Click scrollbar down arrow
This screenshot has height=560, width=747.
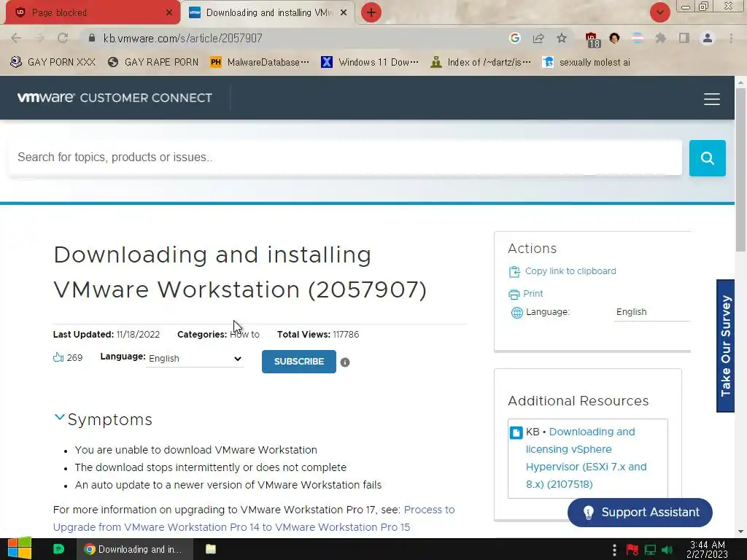point(740,532)
